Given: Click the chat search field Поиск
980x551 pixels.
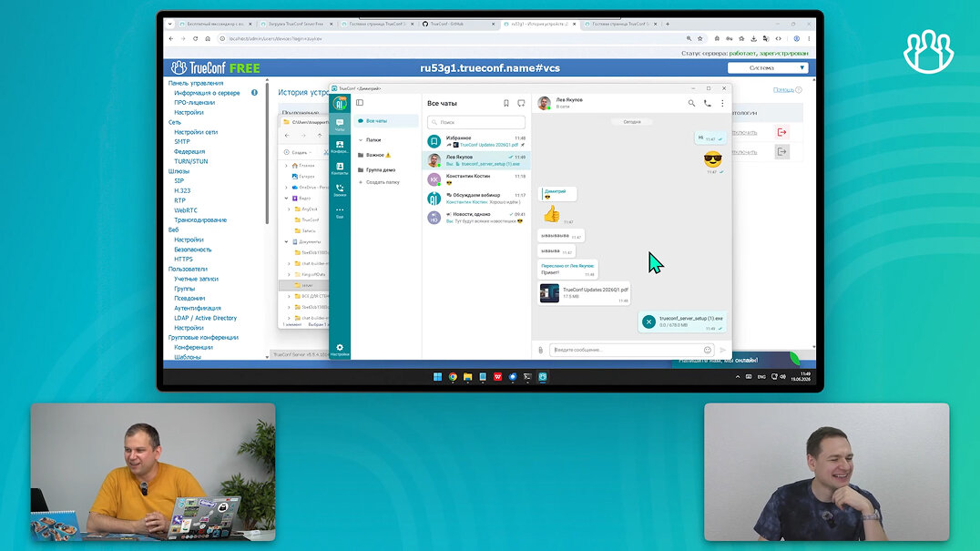Looking at the screenshot, I should pos(476,122).
